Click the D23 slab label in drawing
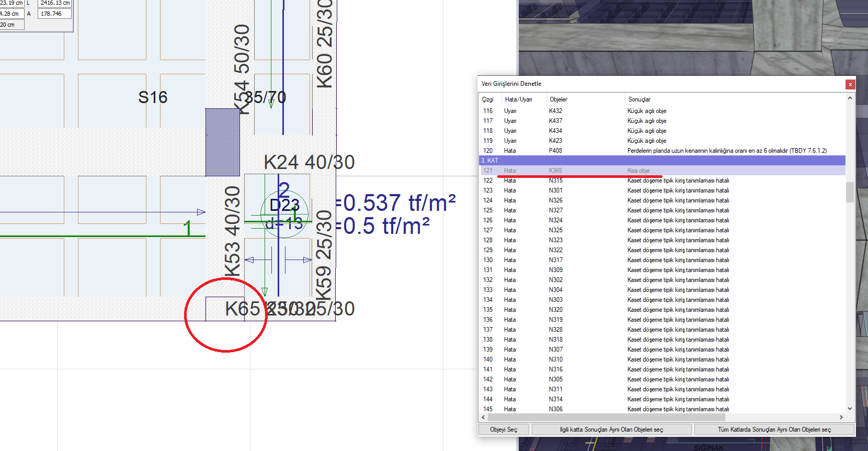 click(284, 206)
